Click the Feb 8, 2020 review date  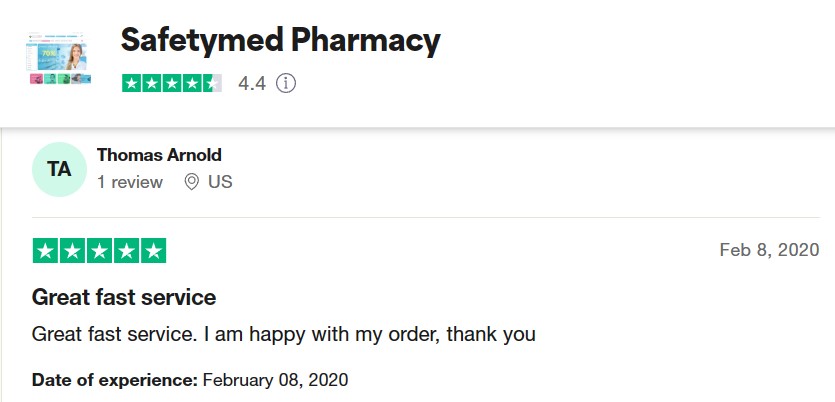pyautogui.click(x=769, y=250)
